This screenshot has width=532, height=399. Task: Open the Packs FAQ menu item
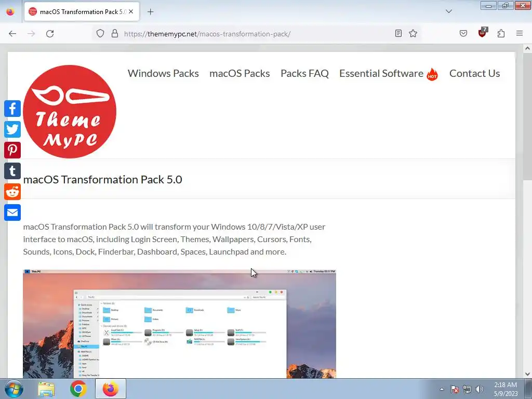click(x=304, y=73)
